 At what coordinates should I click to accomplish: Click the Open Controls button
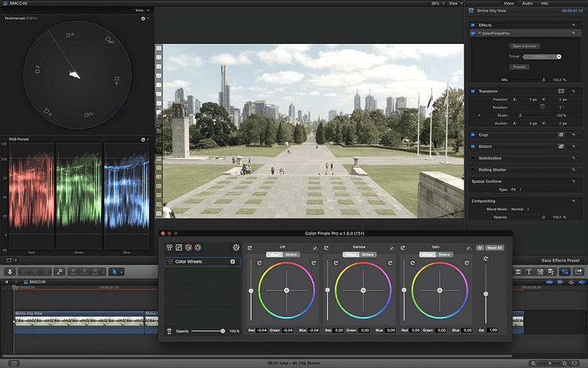pos(524,46)
